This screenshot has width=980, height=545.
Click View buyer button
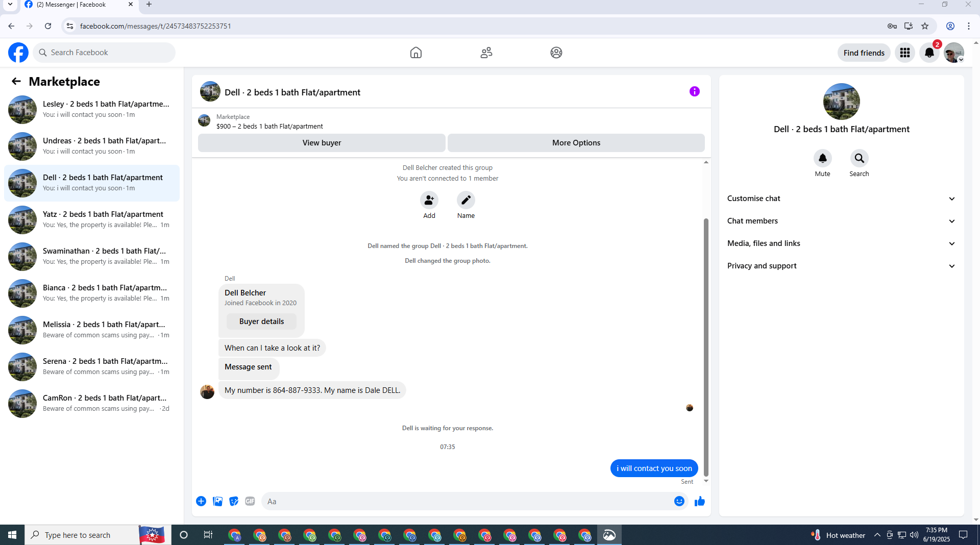322,143
